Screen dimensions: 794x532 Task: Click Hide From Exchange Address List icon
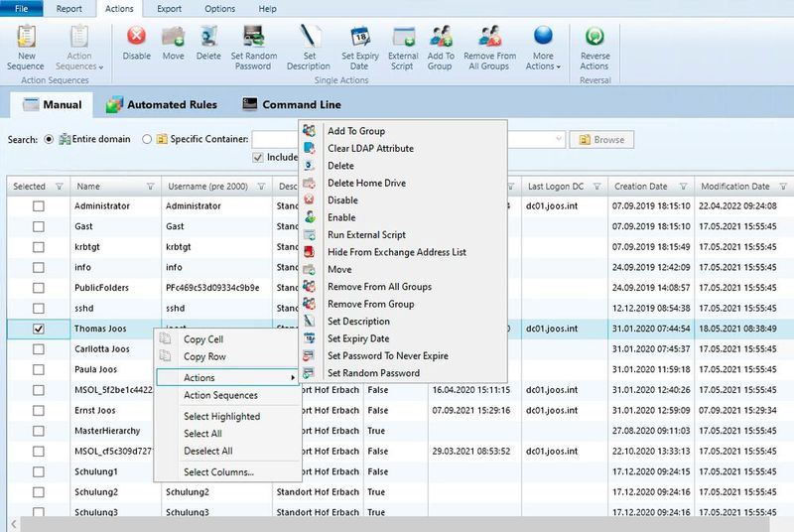click(309, 251)
